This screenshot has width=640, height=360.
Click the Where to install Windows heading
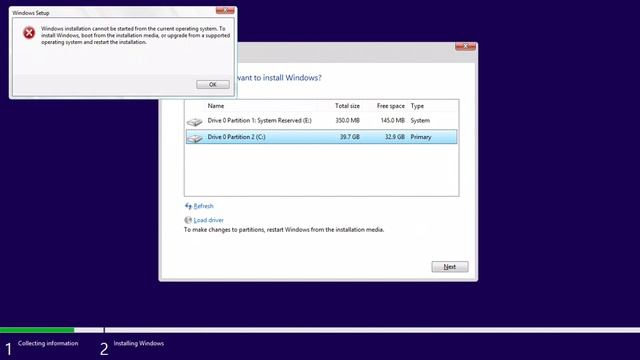[279, 78]
